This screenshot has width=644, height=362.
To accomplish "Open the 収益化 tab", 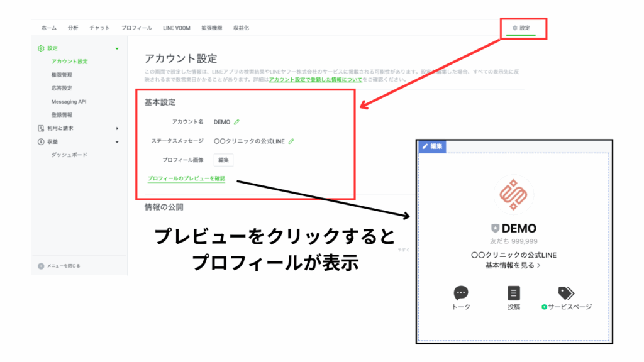I will (x=241, y=28).
